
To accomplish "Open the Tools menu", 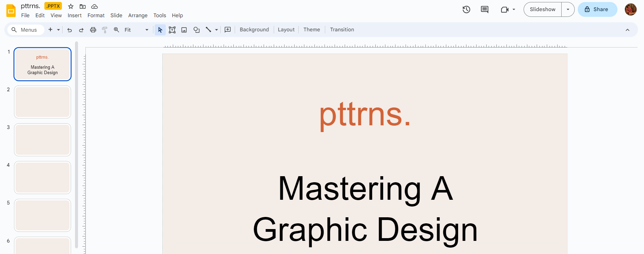I will point(160,15).
